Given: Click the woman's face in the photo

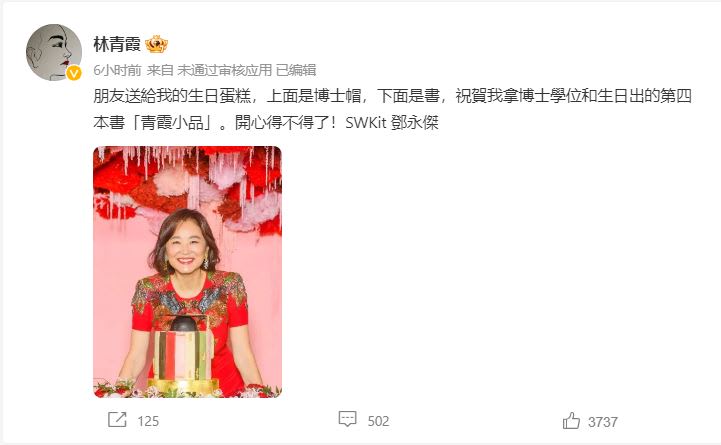Looking at the screenshot, I should [186, 250].
